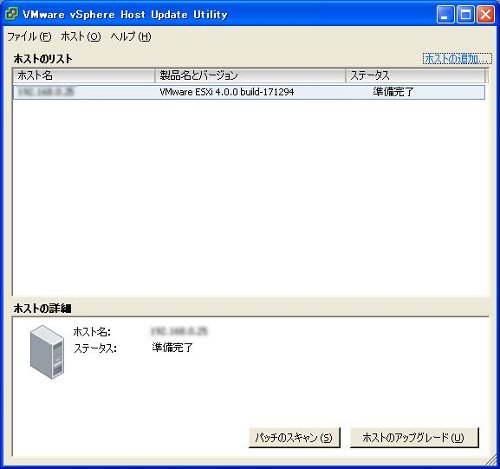
Task: Click the ホストの追加 link
Action: pyautogui.click(x=457, y=59)
